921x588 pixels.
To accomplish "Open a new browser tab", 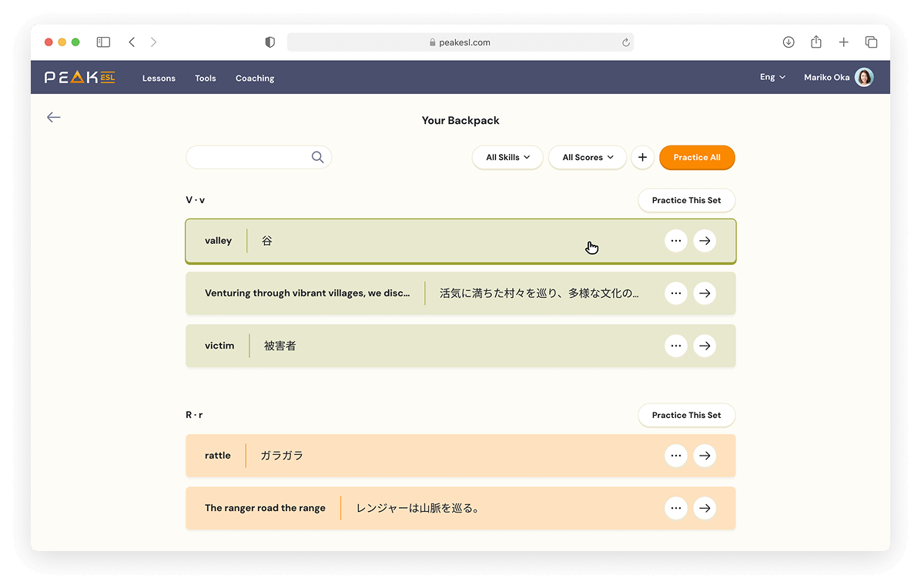I will coord(843,42).
